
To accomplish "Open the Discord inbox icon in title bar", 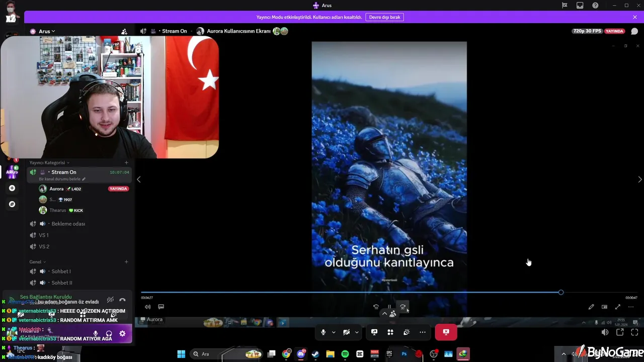I will [580, 6].
